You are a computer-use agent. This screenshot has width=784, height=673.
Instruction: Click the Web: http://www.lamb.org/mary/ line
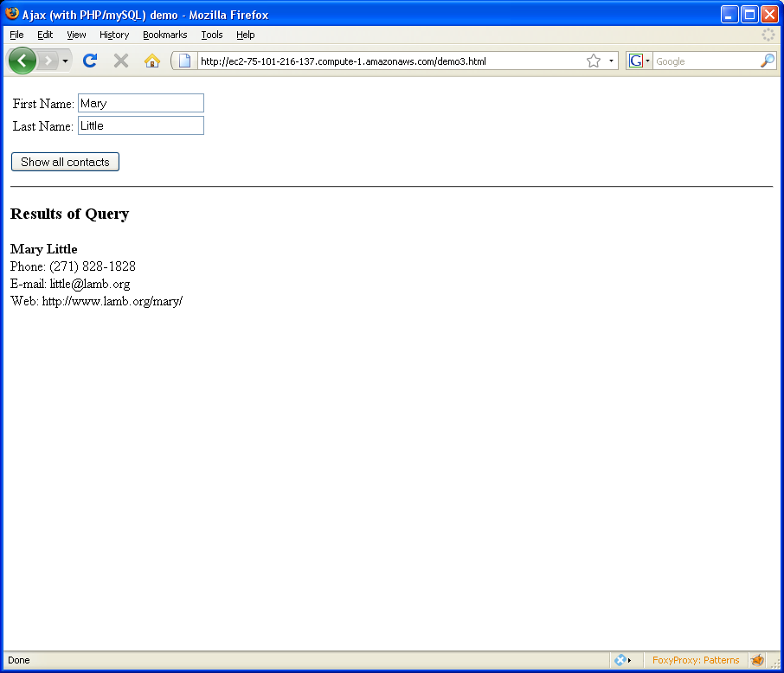click(x=97, y=301)
